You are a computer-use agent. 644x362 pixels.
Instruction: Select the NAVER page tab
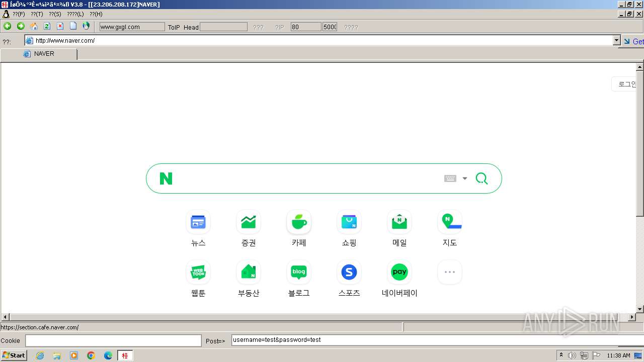click(x=39, y=54)
